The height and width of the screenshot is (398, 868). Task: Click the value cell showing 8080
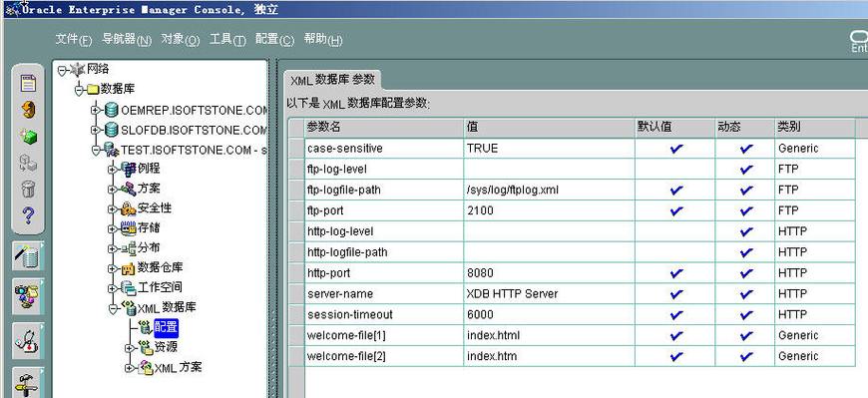549,273
